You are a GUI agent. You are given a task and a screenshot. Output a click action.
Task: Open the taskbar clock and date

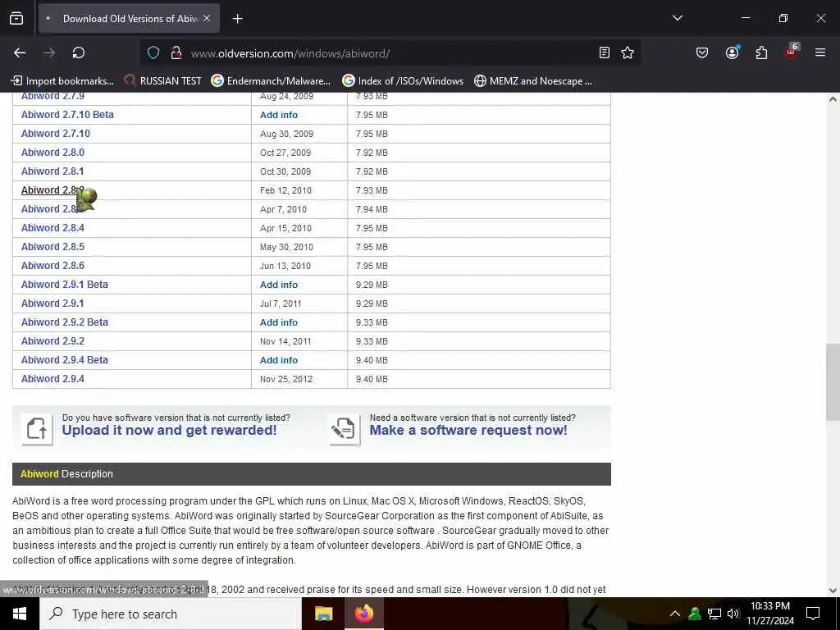769,614
